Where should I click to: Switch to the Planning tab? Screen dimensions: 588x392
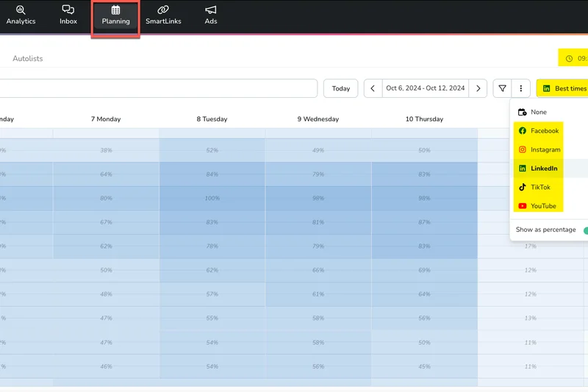pyautogui.click(x=115, y=15)
